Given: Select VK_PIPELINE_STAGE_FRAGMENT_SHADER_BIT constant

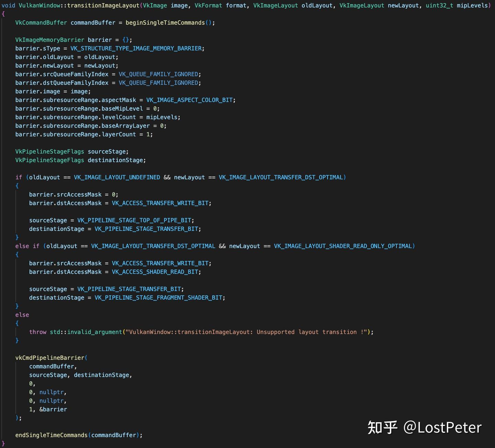Looking at the screenshot, I should coord(158,297).
